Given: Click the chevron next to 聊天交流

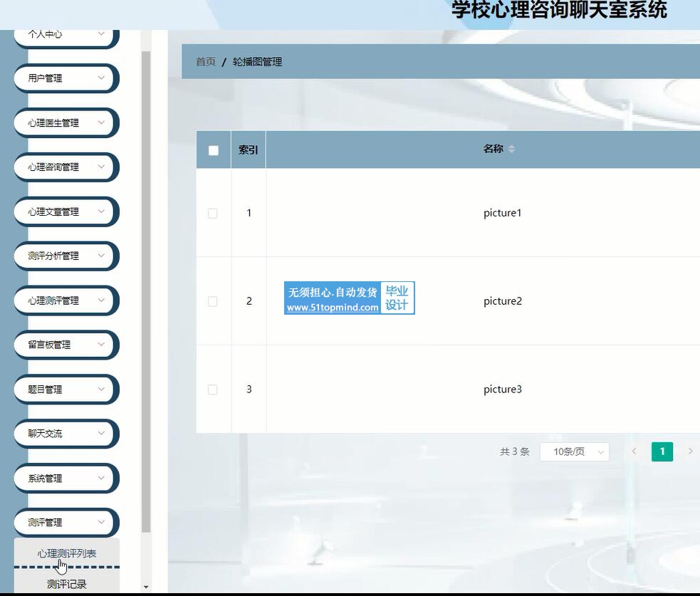Looking at the screenshot, I should [x=101, y=433].
